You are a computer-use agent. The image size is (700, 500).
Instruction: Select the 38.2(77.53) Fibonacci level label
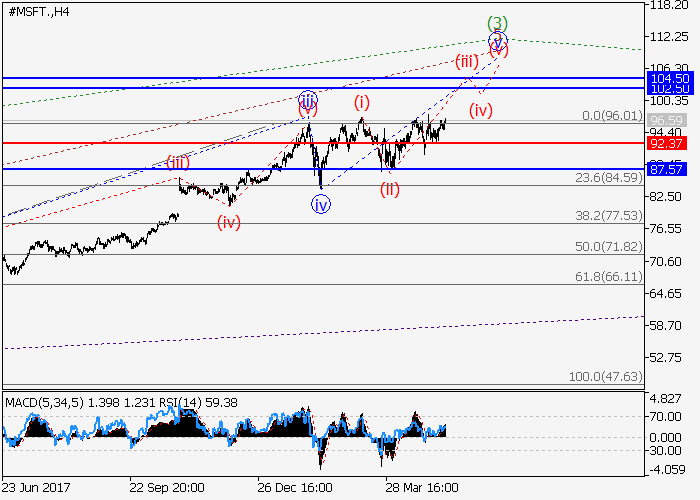607,215
